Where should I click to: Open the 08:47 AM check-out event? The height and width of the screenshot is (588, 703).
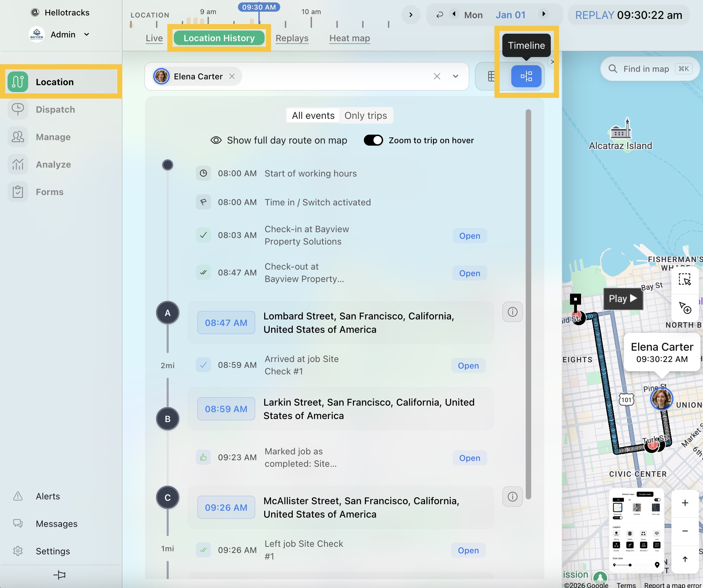click(470, 273)
